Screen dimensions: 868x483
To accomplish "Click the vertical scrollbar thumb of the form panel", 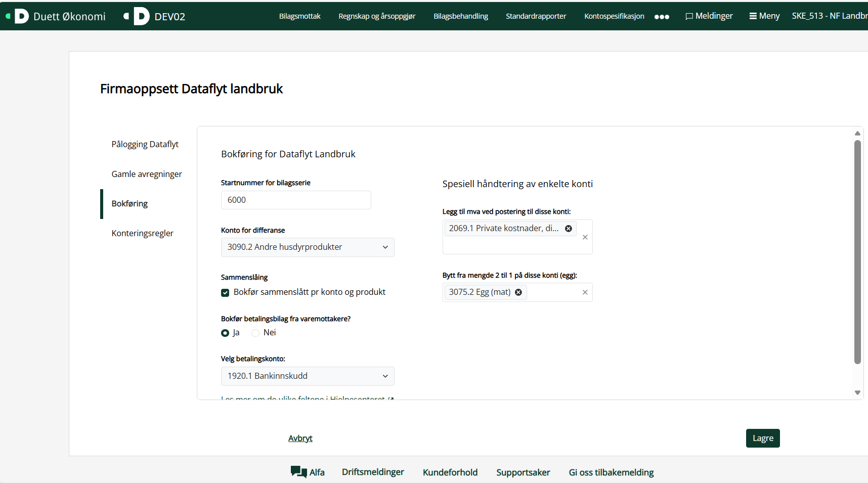I will [x=857, y=252].
